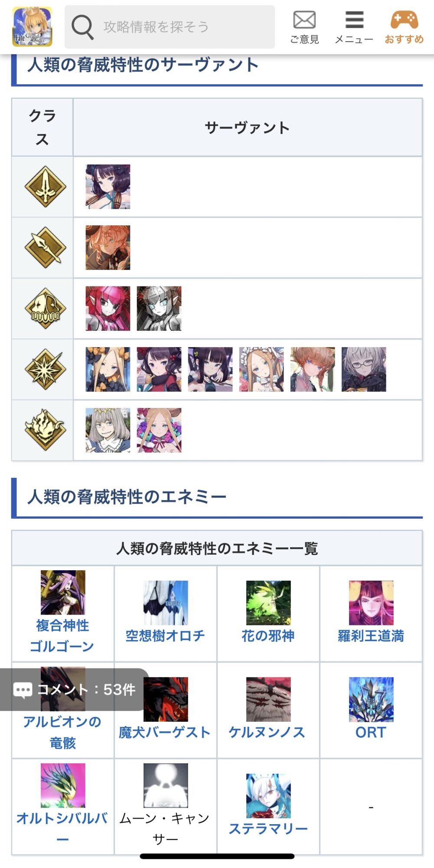This screenshot has width=434, height=868.
Task: Open the Saber row servant thumbnail
Action: tap(108, 187)
